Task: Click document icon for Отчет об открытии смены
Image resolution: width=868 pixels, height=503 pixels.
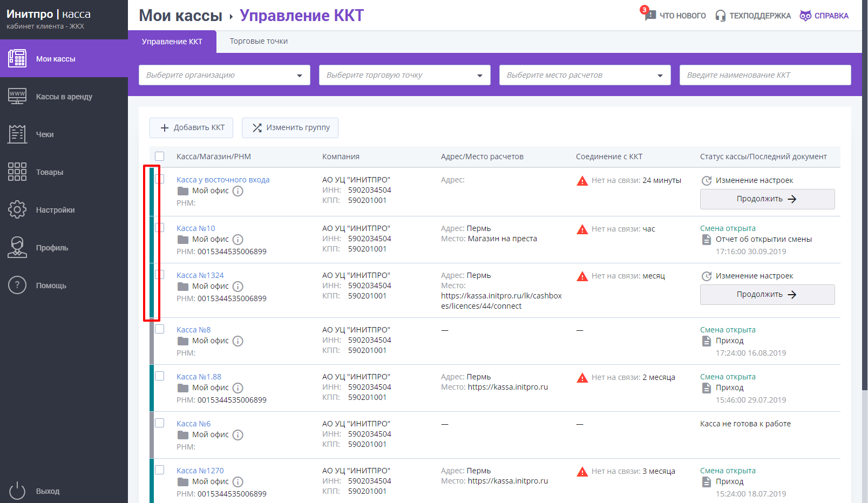Action: pyautogui.click(x=707, y=240)
